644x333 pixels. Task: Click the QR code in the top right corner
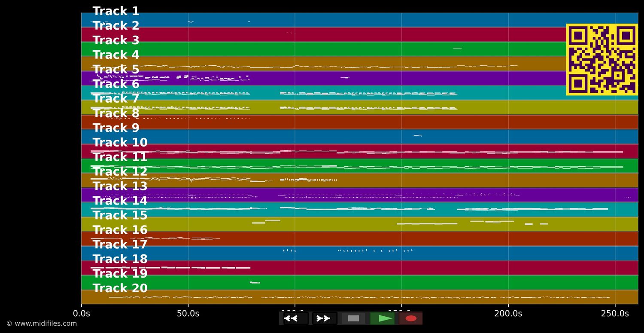602,61
